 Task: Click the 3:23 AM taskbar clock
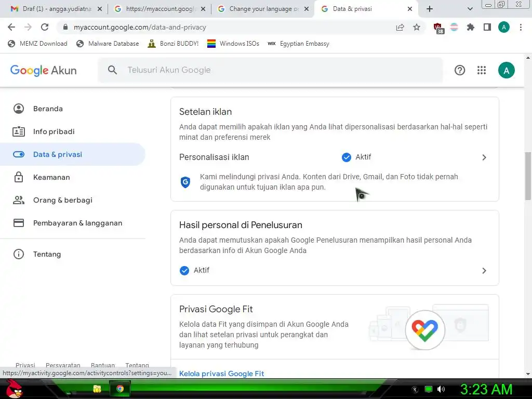(486, 389)
